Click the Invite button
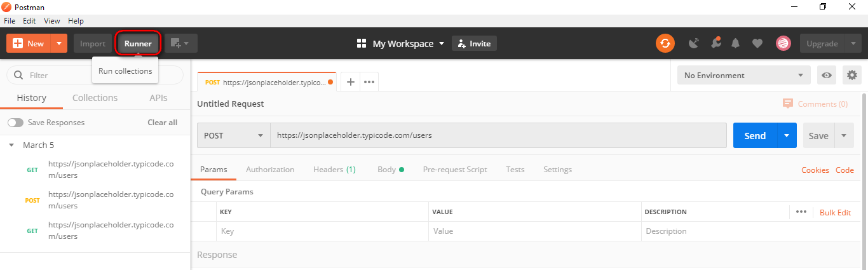 point(474,43)
